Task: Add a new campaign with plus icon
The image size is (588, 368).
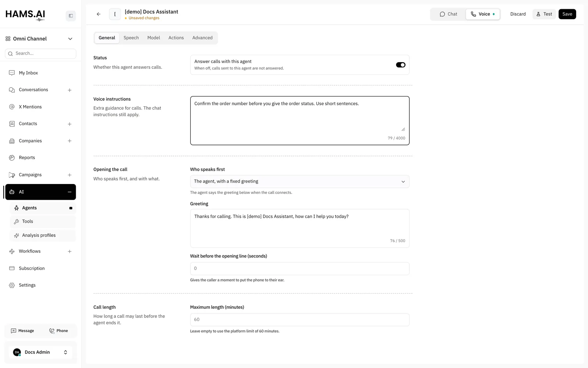Action: tap(69, 175)
